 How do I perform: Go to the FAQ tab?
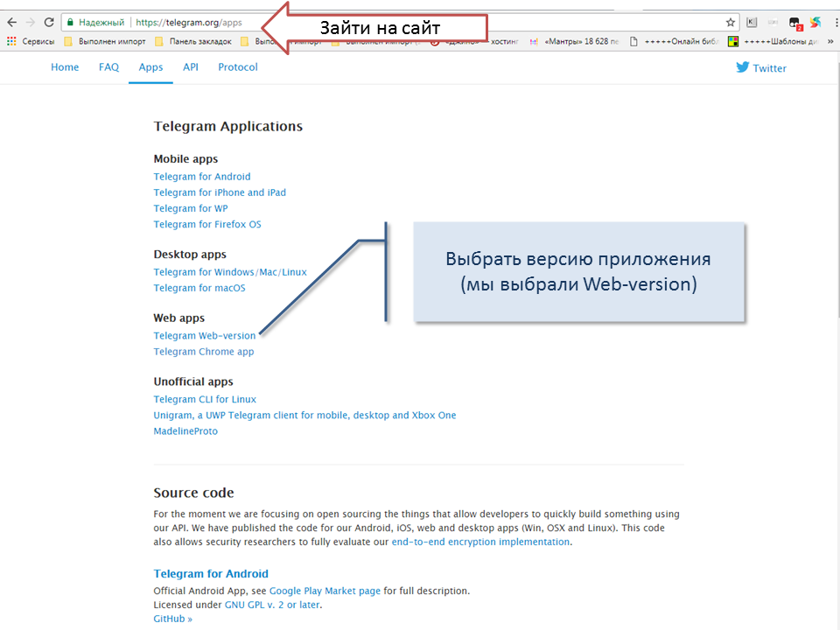tap(108, 67)
